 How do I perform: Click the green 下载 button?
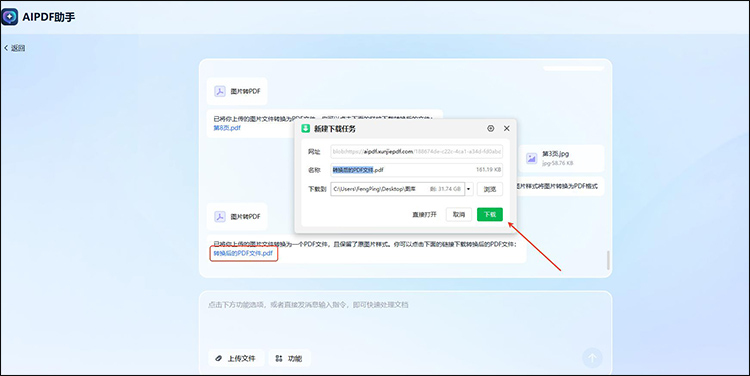pyautogui.click(x=490, y=214)
